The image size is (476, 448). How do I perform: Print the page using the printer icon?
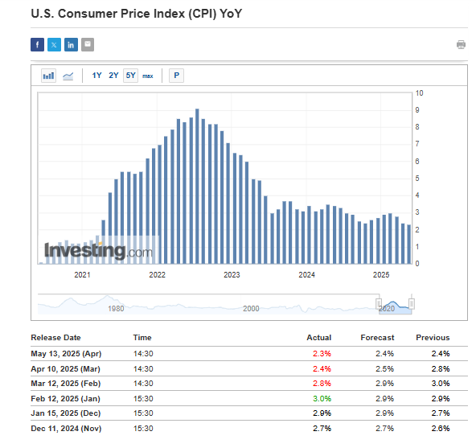pyautogui.click(x=461, y=45)
